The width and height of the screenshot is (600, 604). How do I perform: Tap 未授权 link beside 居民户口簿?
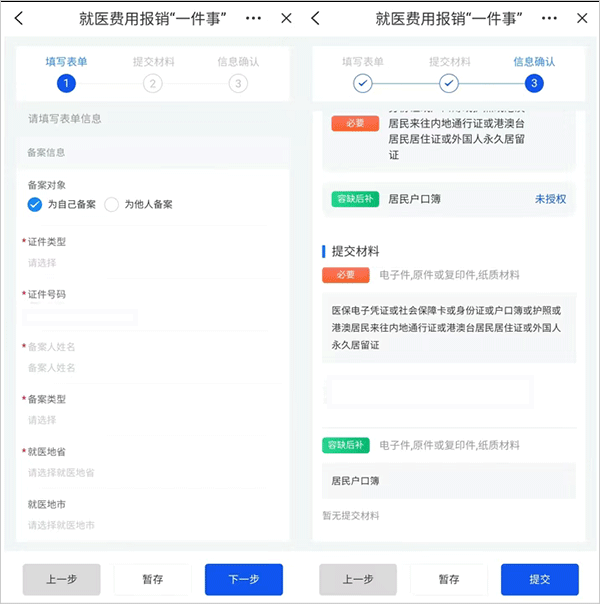[x=549, y=199]
